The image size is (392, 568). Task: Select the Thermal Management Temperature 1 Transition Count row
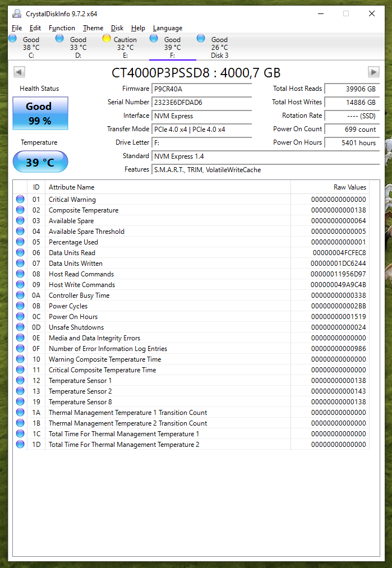tap(191, 412)
